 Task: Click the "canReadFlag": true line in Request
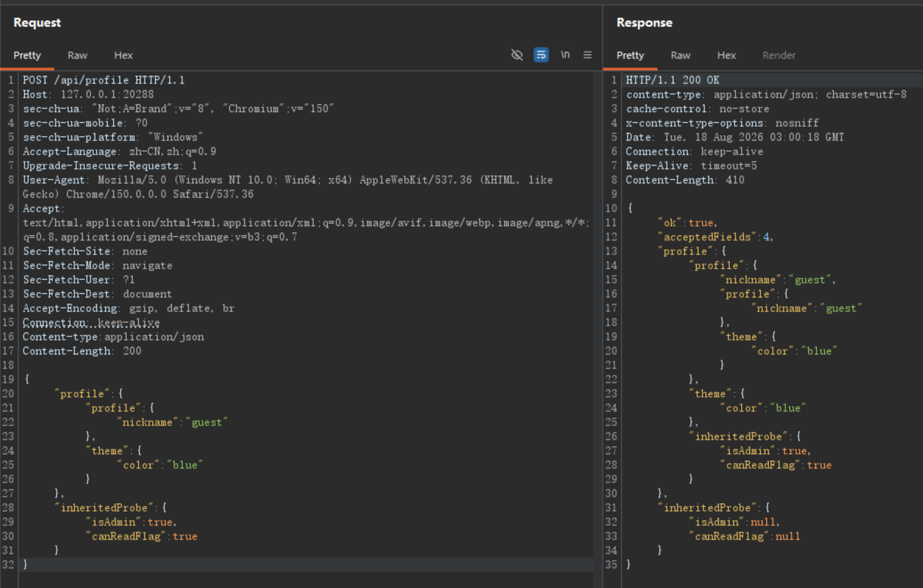point(141,536)
